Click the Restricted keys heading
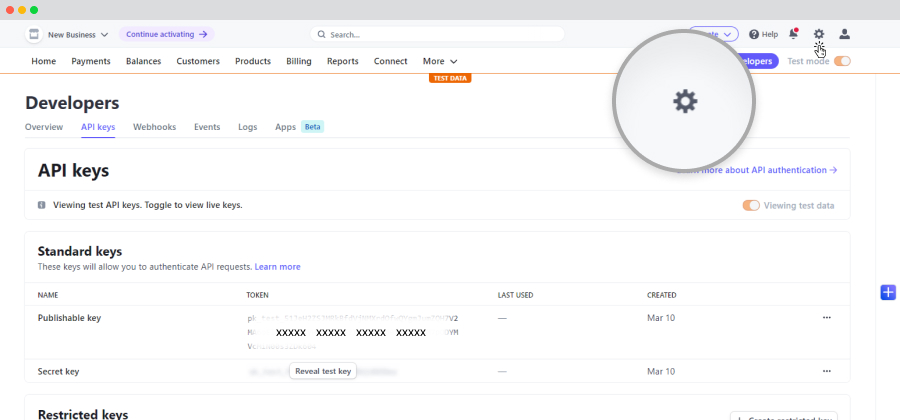Viewport: 900px width, 420px height. point(83,414)
